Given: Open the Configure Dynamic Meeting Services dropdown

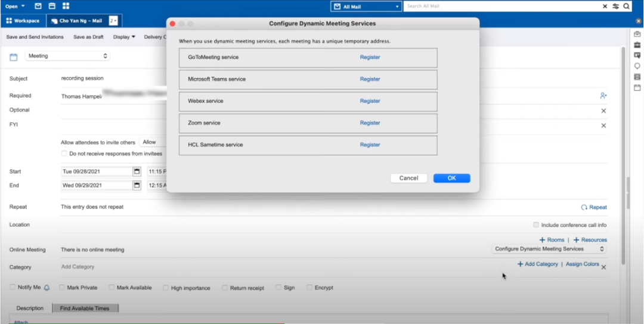Looking at the screenshot, I should click(549, 249).
